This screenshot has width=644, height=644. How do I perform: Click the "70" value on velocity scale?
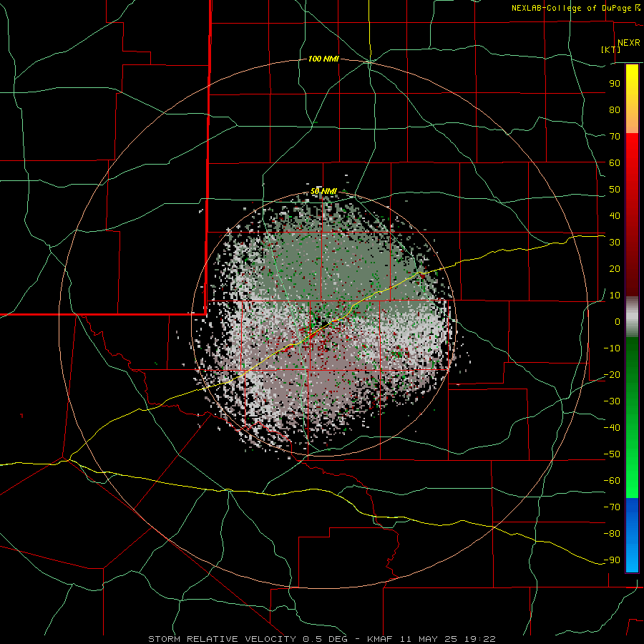[x=615, y=137]
